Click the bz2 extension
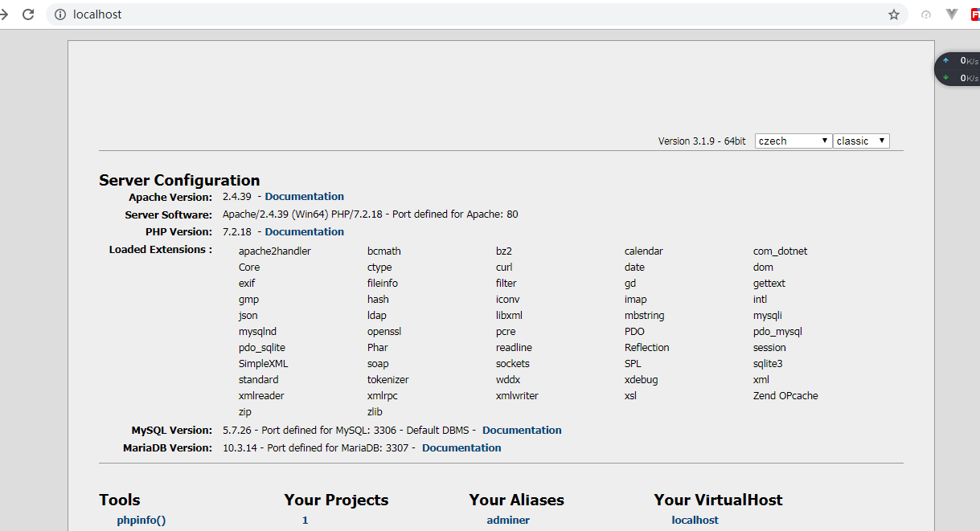Screen dimensions: 980x531 (504, 251)
